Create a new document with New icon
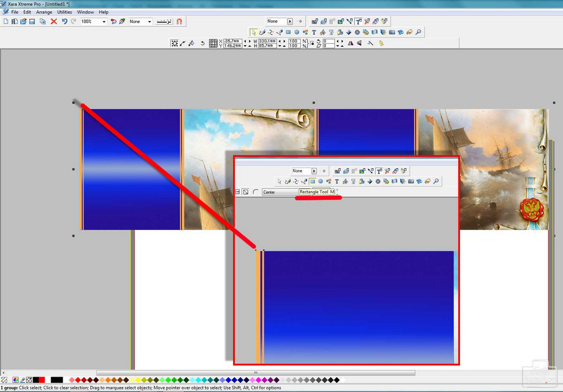Screen dimensions: 563x392 [5, 21]
